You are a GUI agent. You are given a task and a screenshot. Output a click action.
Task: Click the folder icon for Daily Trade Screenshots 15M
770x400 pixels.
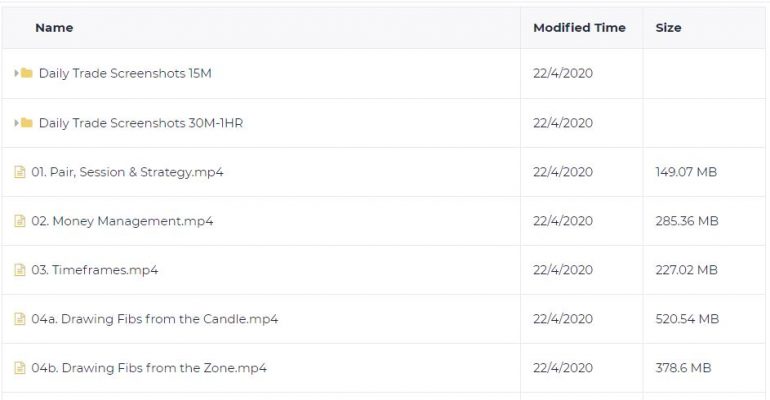point(27,73)
